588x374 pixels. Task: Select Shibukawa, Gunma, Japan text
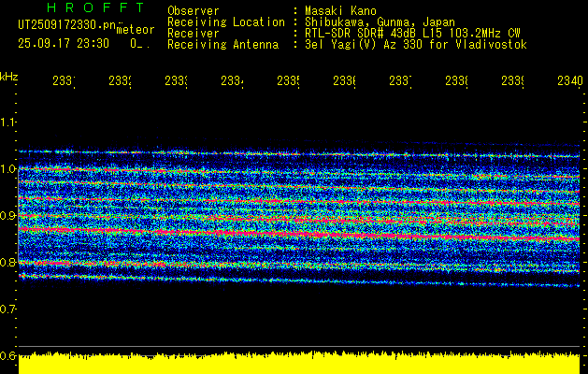tap(380, 22)
